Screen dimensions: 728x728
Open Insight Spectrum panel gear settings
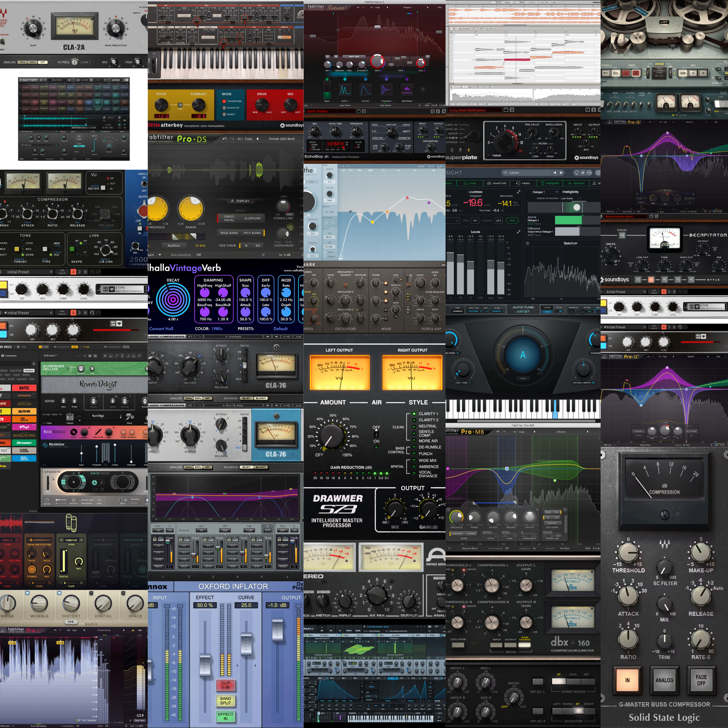click(527, 243)
